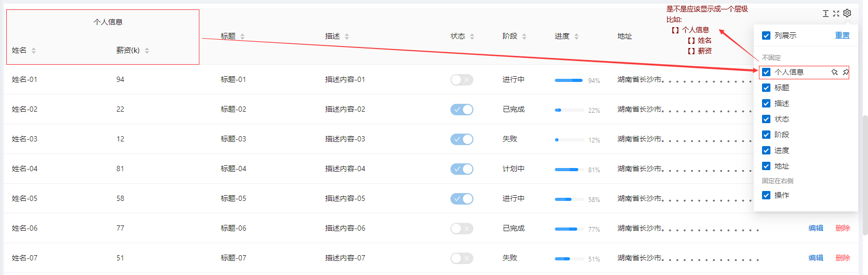
Task: Uncheck the 描述 column checkbox
Action: tap(766, 103)
